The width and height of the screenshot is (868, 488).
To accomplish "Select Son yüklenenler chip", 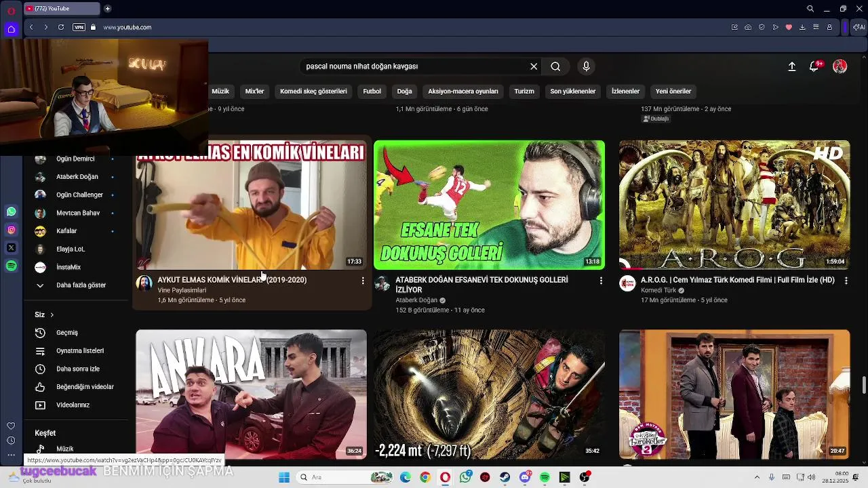I will [x=573, y=91].
